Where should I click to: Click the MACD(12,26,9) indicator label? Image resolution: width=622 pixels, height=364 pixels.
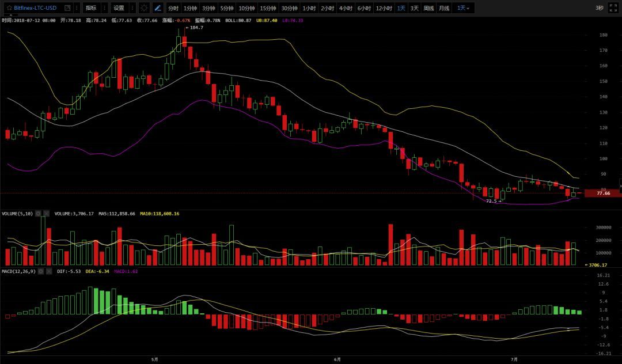[x=18, y=272]
